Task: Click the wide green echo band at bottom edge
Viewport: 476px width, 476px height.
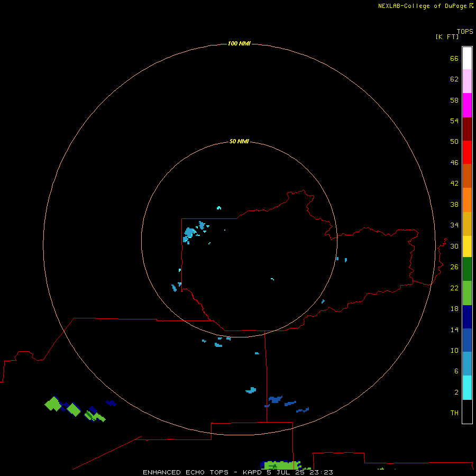Action: 281,465
